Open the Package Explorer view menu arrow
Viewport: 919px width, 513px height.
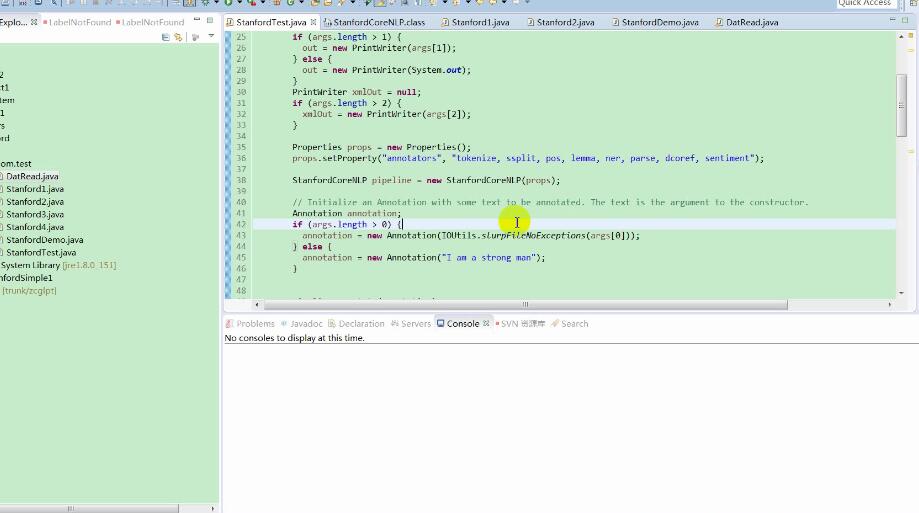tap(211, 36)
